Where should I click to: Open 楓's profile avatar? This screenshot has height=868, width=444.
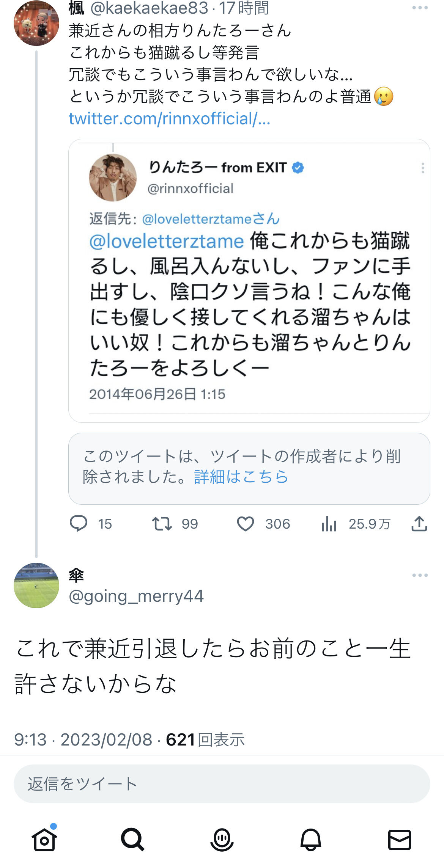36,23
